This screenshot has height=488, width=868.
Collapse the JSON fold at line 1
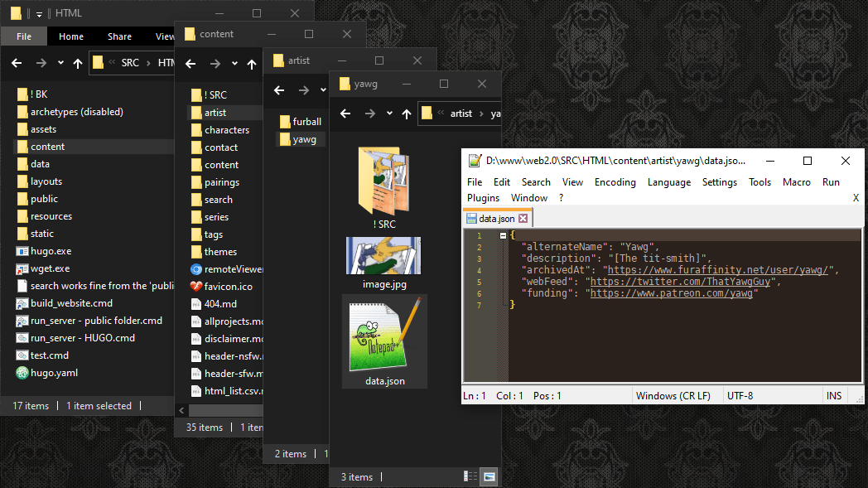tap(503, 236)
